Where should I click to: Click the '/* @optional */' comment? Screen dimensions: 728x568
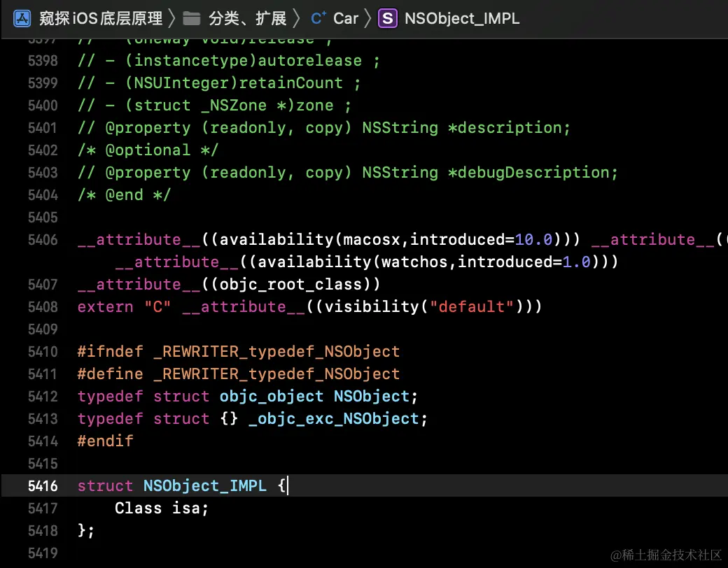pyautogui.click(x=148, y=150)
